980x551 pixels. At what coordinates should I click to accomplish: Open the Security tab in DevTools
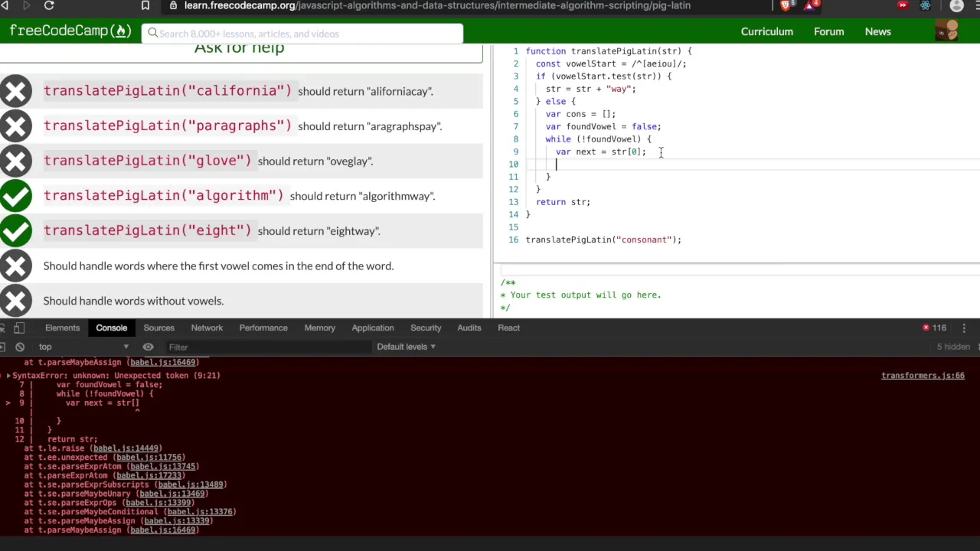pos(426,328)
